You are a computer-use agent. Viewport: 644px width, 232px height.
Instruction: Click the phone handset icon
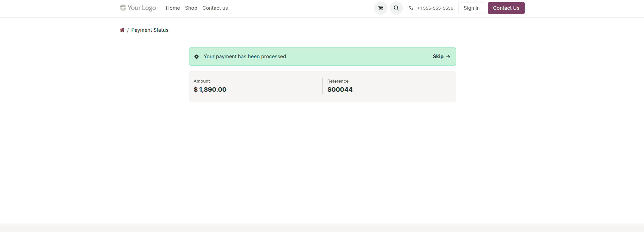tap(411, 8)
